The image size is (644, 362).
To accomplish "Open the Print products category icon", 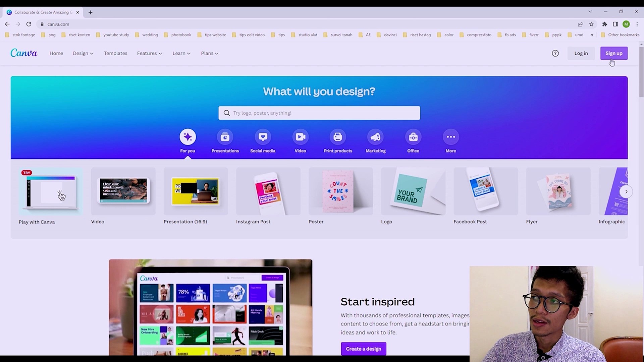I will click(338, 137).
